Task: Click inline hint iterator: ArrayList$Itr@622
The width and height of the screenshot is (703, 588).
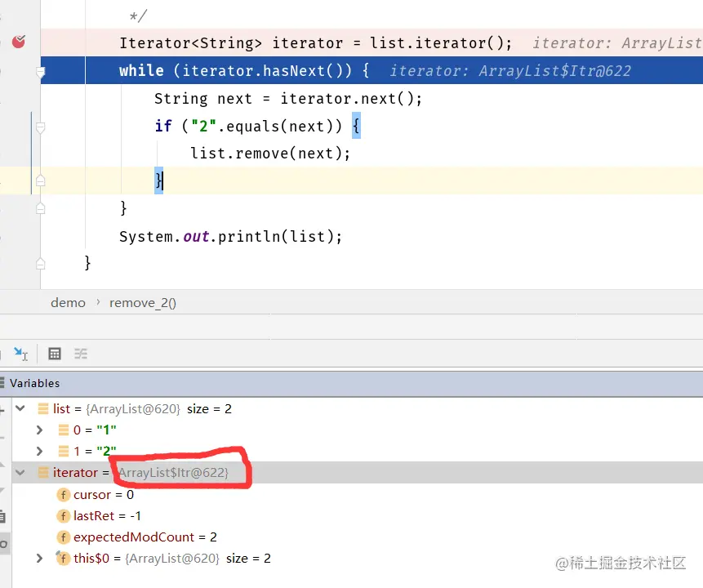Action: 510,71
